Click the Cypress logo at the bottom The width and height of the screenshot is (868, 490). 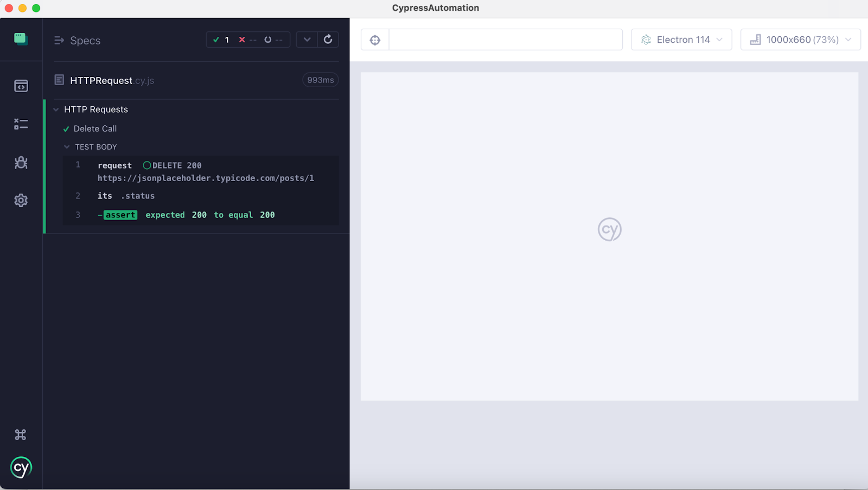point(21,467)
